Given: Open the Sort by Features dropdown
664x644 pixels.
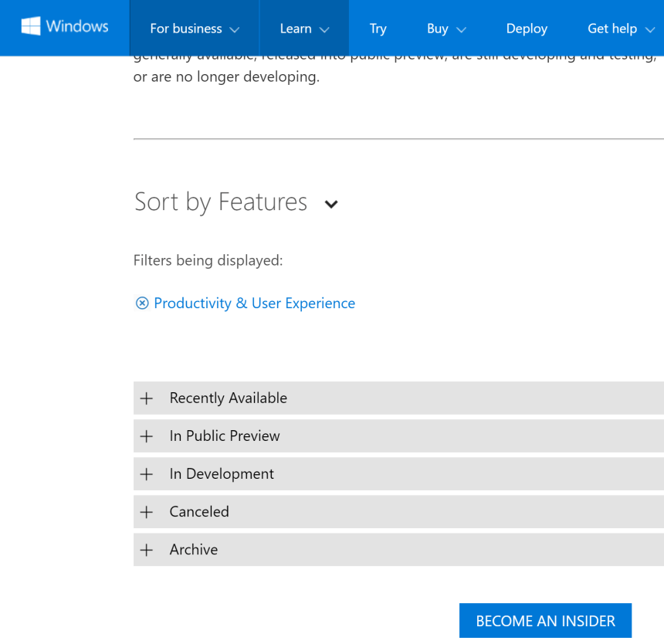Looking at the screenshot, I should coord(331,204).
